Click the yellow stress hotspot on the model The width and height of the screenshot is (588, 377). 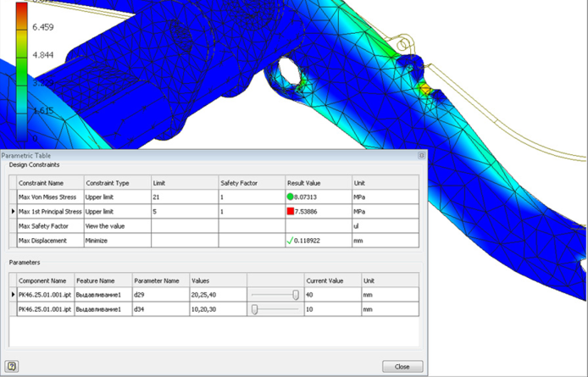[425, 89]
